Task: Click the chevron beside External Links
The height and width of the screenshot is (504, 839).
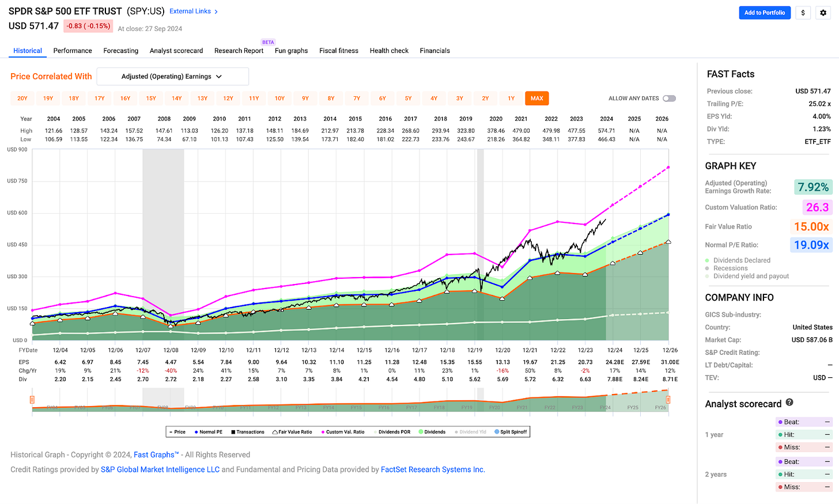Action: [216, 12]
